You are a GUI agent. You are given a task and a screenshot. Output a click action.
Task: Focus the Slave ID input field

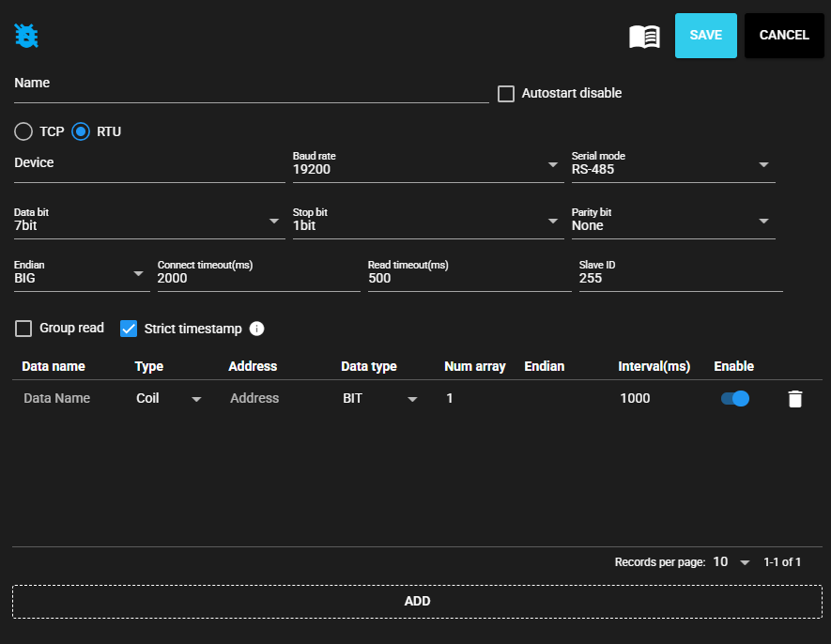680,279
